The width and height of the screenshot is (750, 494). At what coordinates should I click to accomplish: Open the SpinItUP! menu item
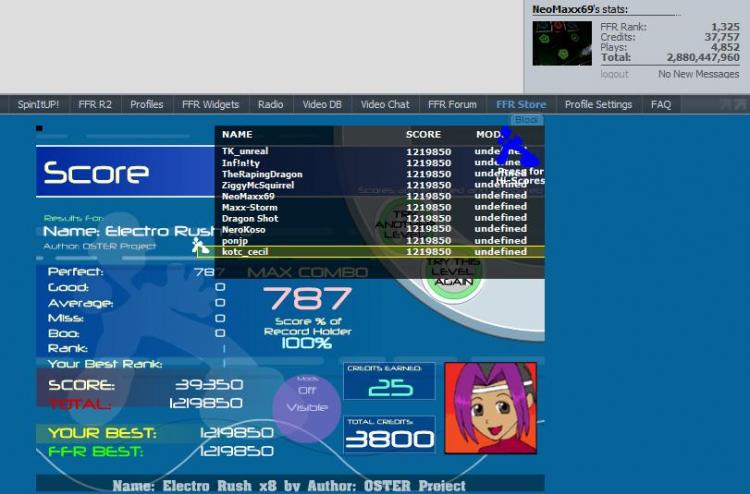click(38, 104)
